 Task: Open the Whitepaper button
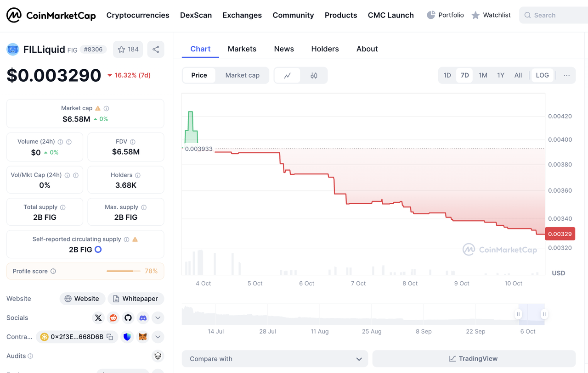click(136, 299)
